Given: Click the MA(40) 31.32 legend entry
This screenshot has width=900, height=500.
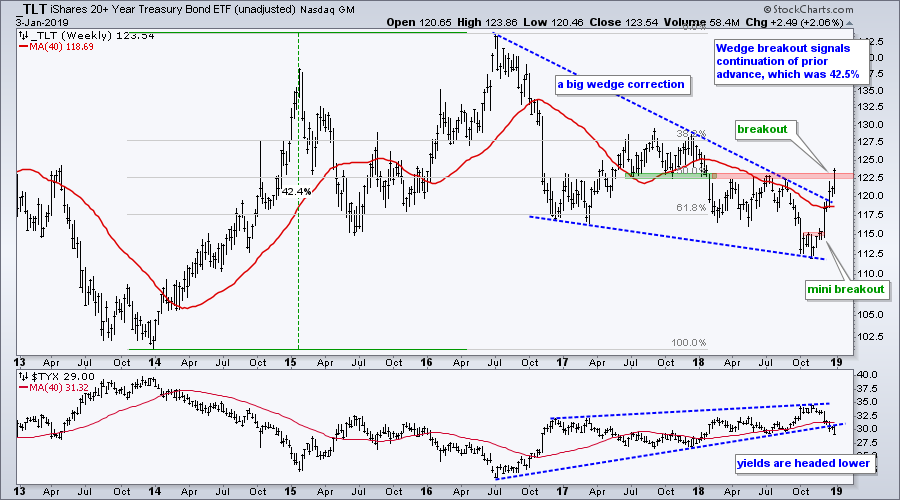Looking at the screenshot, I should pyautogui.click(x=59, y=387).
